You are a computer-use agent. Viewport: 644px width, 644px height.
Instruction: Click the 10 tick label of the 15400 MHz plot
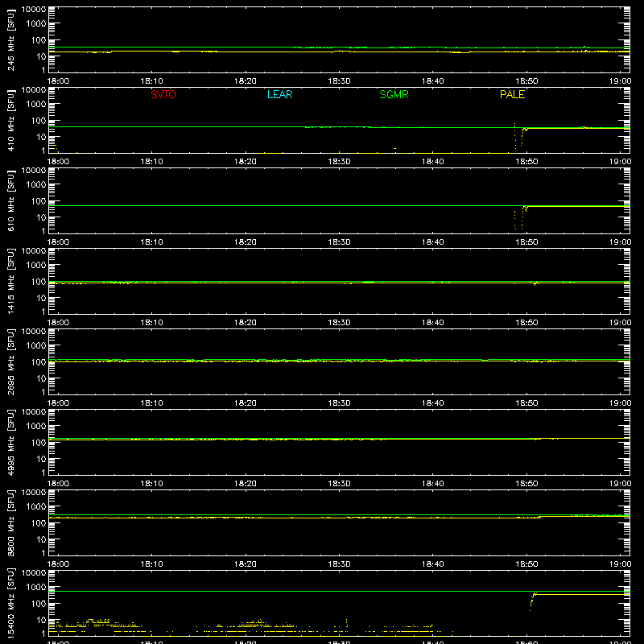pyautogui.click(x=41, y=620)
